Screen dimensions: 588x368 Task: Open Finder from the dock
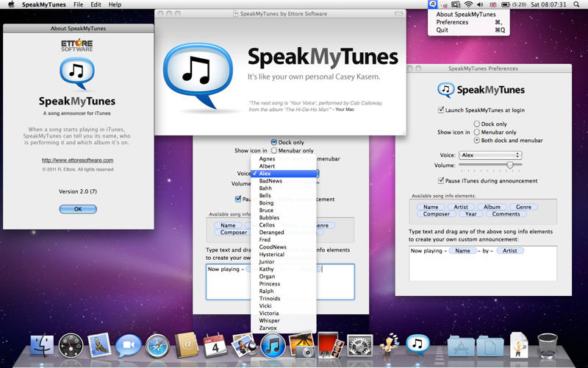pos(42,344)
